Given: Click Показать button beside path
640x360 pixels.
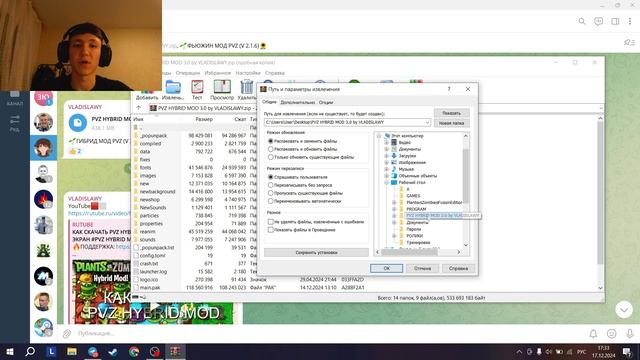Looking at the screenshot, I should point(451,113).
